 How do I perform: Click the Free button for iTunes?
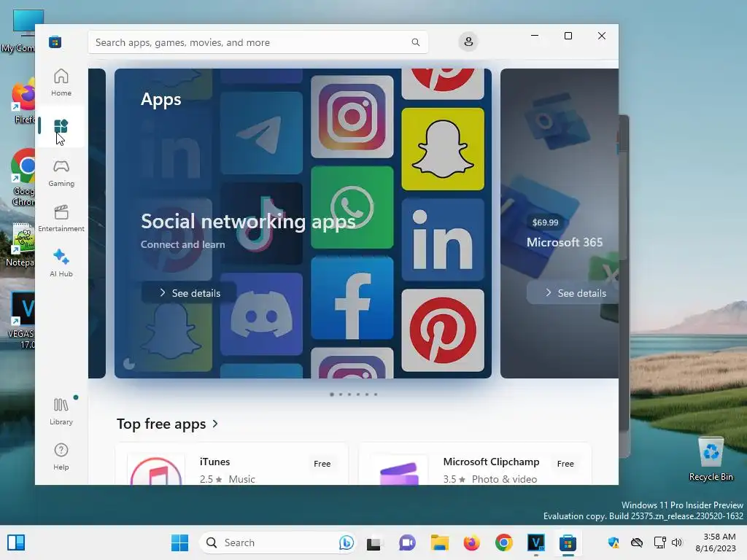(x=322, y=463)
